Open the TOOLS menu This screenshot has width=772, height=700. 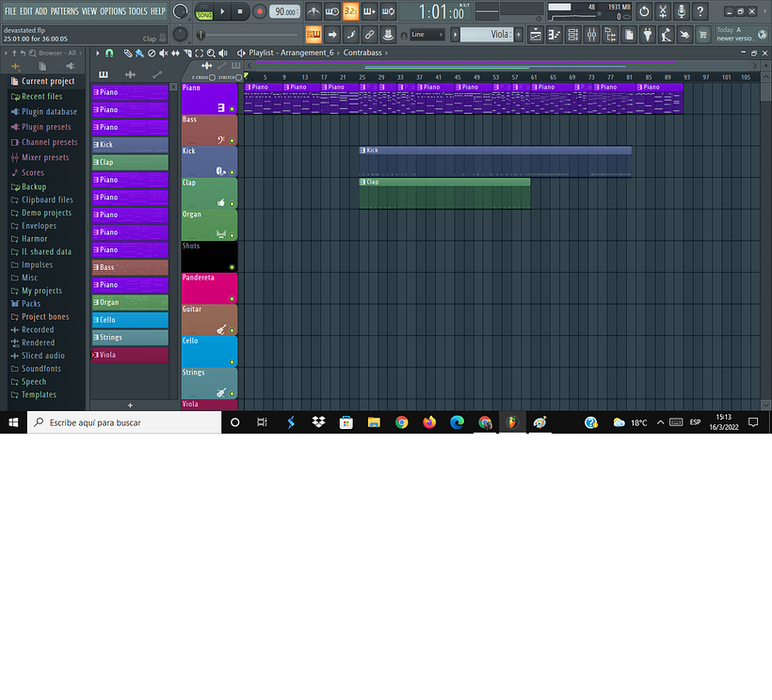(x=137, y=11)
